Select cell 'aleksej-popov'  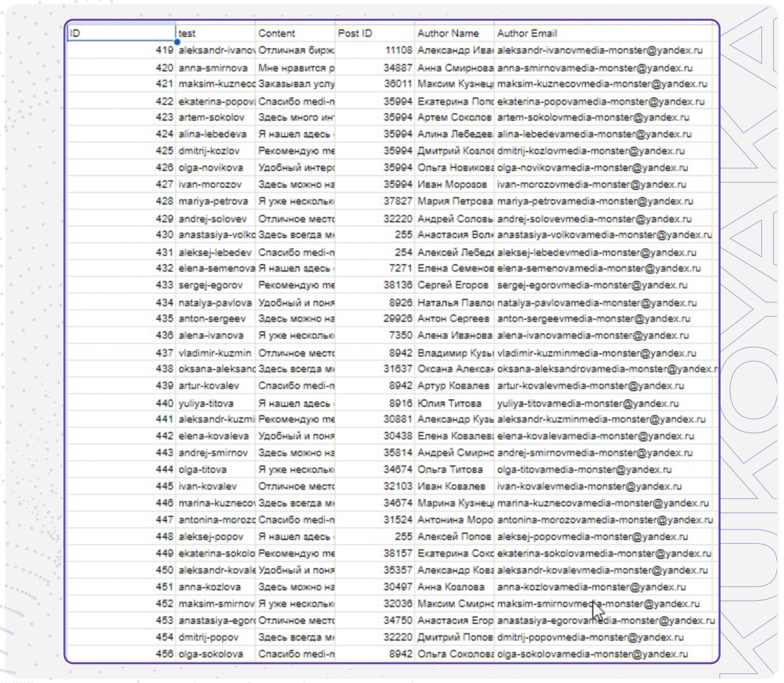216,536
